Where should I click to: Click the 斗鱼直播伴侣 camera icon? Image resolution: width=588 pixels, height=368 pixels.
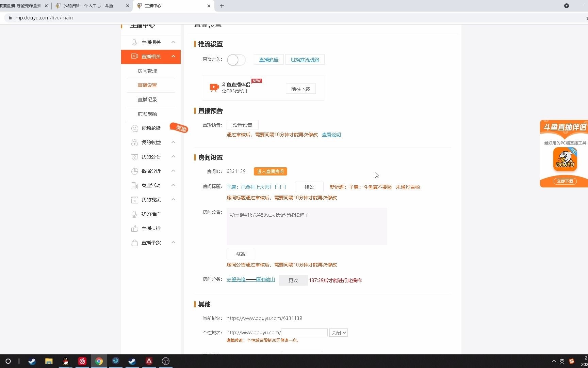(x=214, y=88)
